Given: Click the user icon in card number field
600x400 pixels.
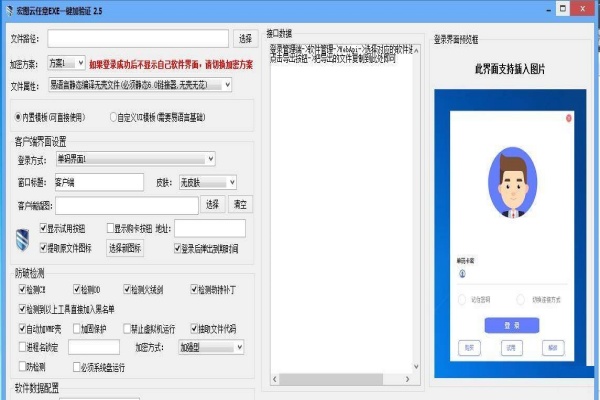Looking at the screenshot, I should point(462,273).
